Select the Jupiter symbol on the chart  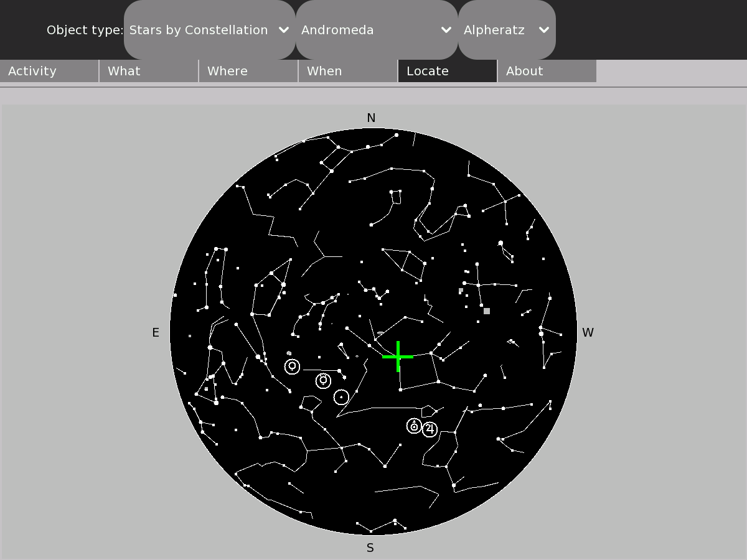pyautogui.click(x=430, y=429)
